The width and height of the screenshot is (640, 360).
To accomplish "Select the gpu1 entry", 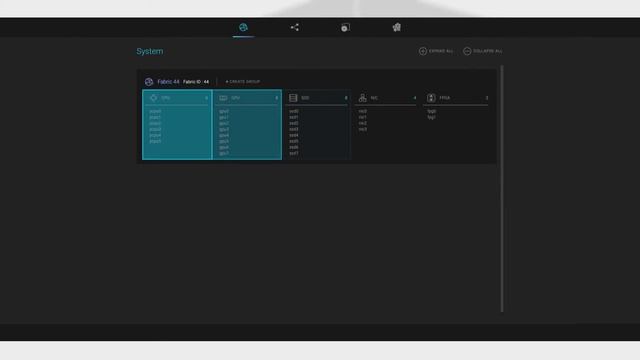I will [x=224, y=117].
